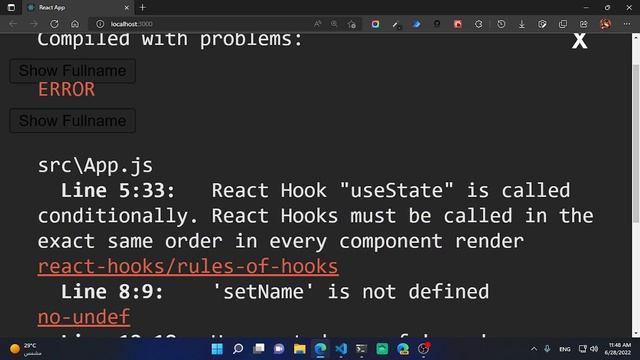
Task: Open the browser extensions menu icon
Action: coord(479,24)
